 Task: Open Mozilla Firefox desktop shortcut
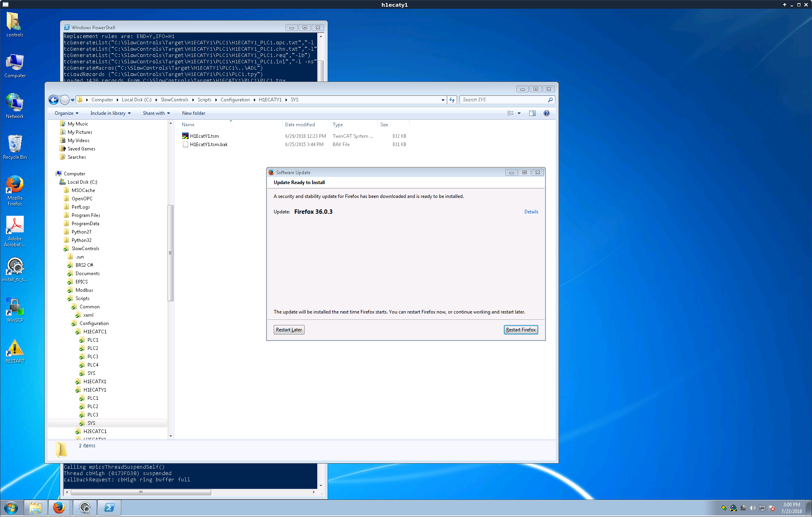tap(15, 191)
